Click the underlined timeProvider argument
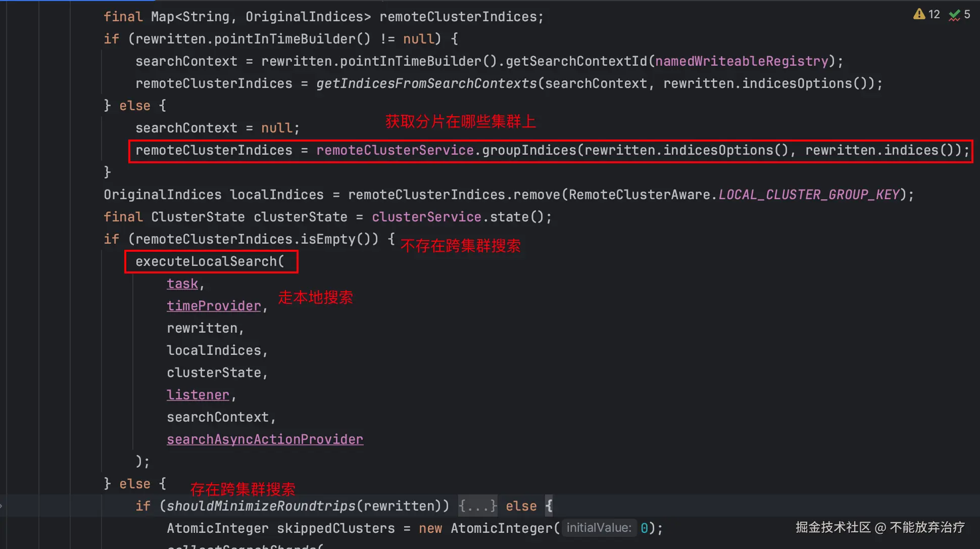The image size is (980, 549). tap(214, 306)
